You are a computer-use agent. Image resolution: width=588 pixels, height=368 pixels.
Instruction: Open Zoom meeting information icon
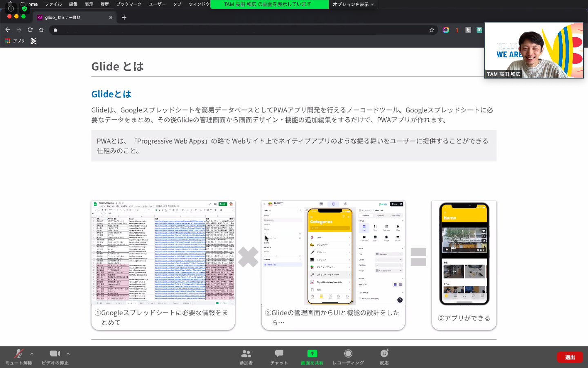click(11, 8)
